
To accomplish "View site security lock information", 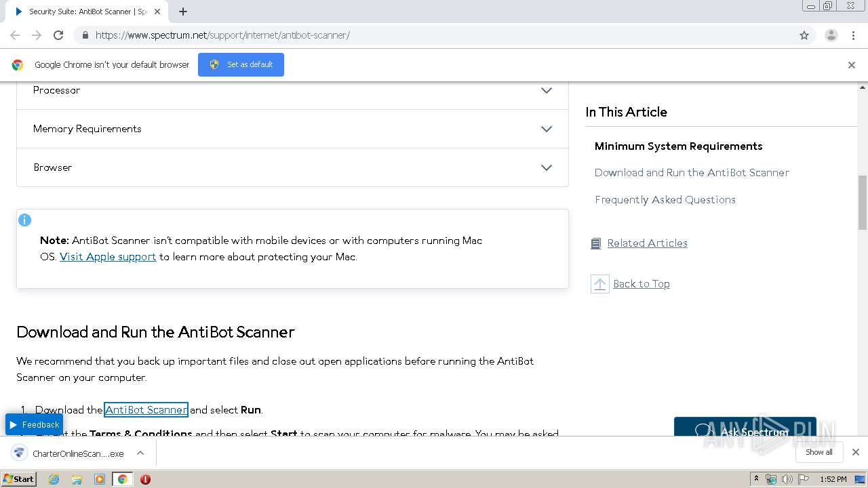I will click(x=85, y=35).
